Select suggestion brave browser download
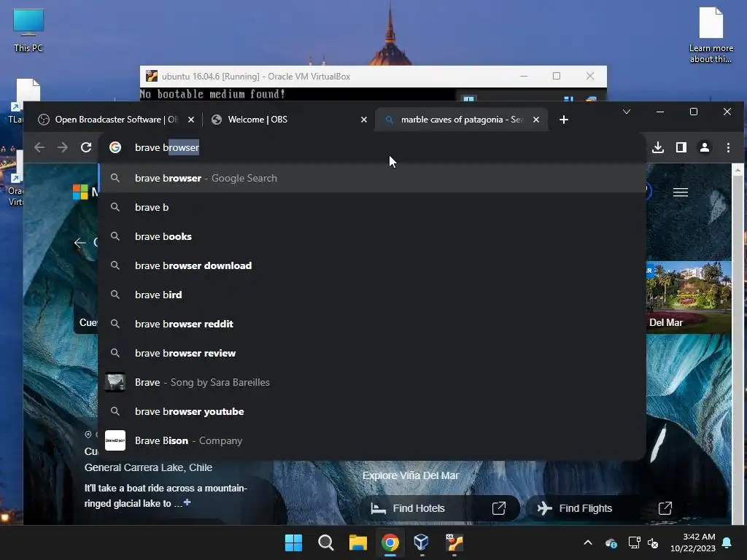The height and width of the screenshot is (560, 747). [x=372, y=265]
